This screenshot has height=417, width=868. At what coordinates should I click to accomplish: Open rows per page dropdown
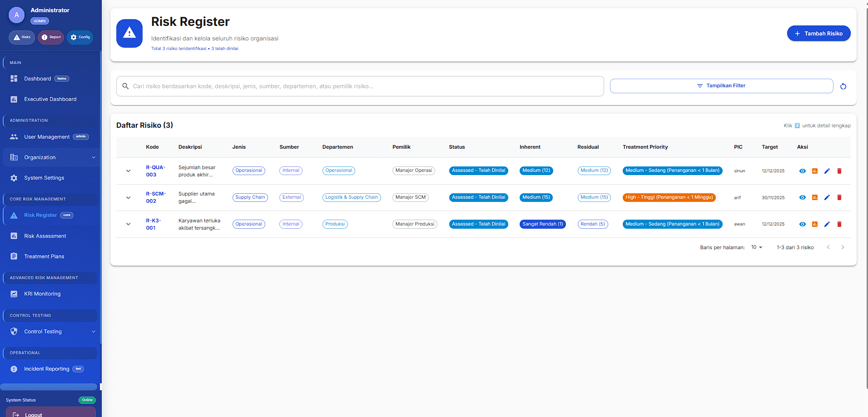click(756, 247)
